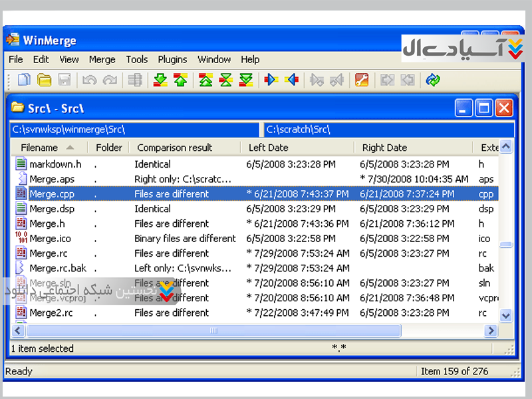Click the Copy to Right arrow icon
Screen dimensions: 532x399
coord(271,80)
